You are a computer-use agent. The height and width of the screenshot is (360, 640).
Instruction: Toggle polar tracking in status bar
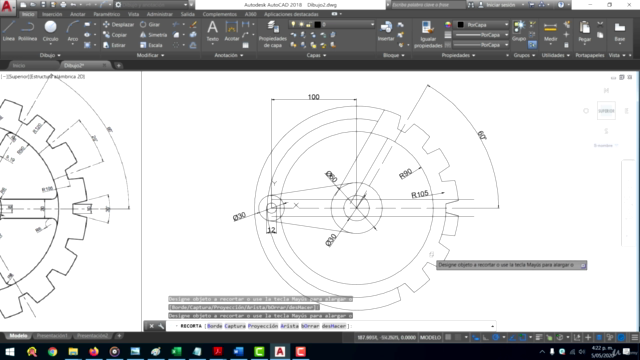(496, 338)
